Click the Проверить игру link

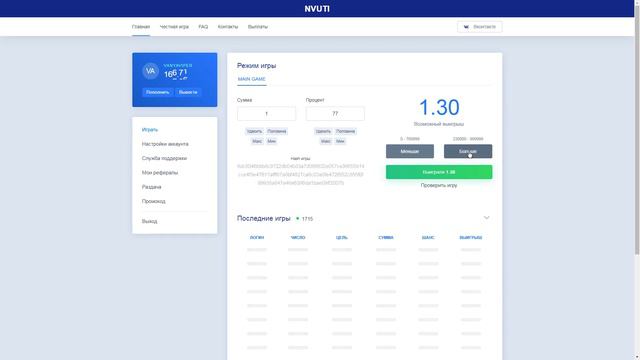439,185
